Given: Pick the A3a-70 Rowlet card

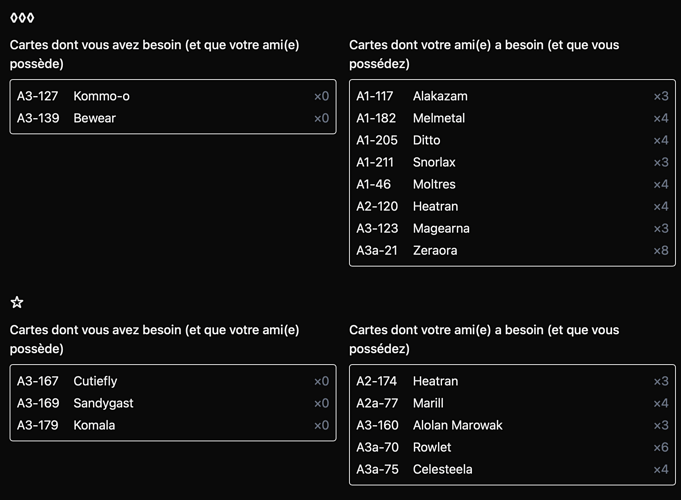Looking at the screenshot, I should pyautogui.click(x=512, y=447).
